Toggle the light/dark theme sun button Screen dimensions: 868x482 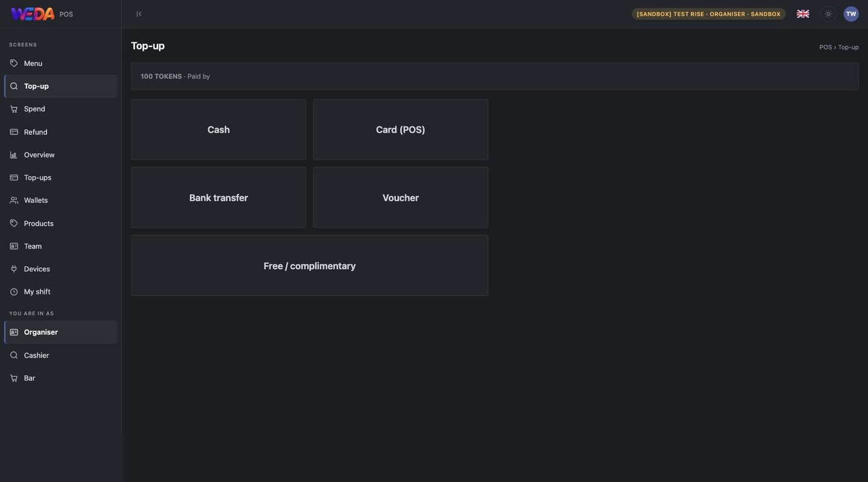[828, 14]
